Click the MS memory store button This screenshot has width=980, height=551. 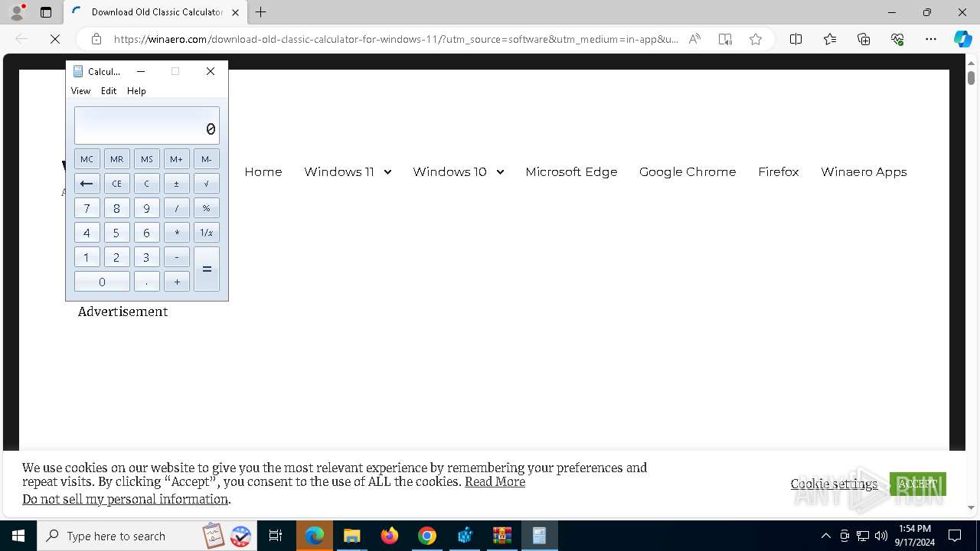[147, 159]
